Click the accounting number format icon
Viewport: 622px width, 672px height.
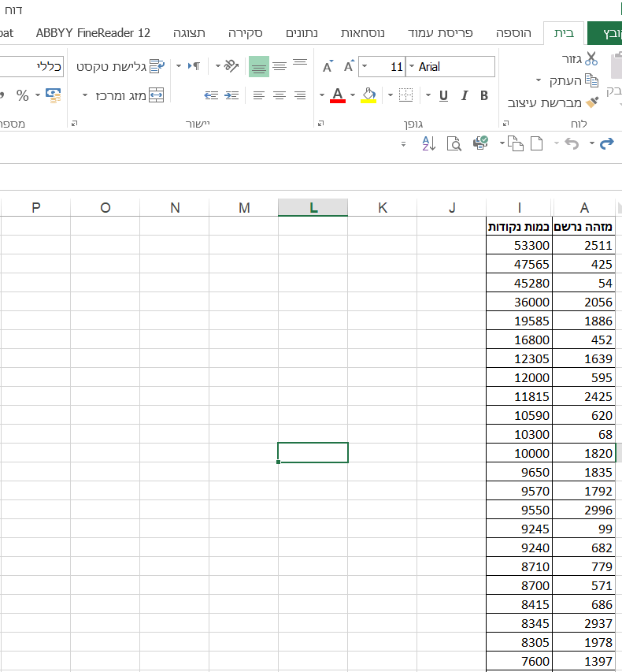coord(53,95)
